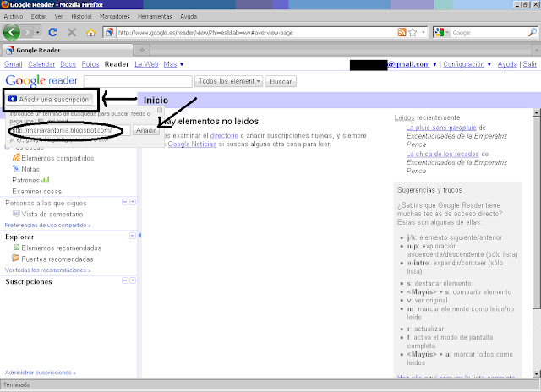Click the Ayuda link at top right
Screen dimensions: 541x392
(x=507, y=64)
